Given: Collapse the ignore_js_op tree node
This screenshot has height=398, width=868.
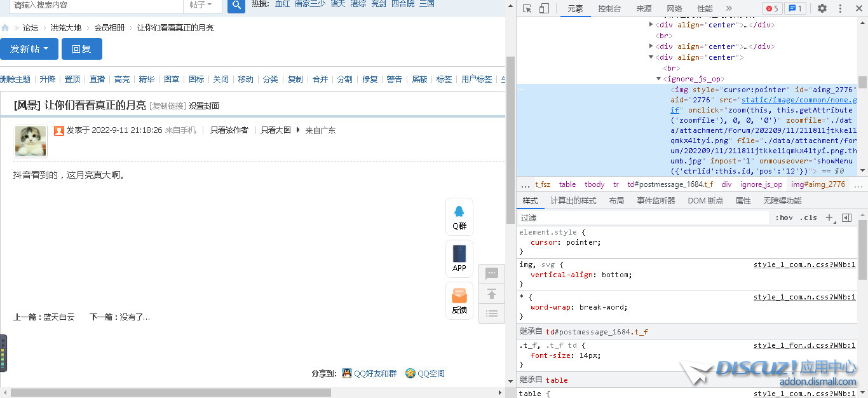Looking at the screenshot, I should point(658,79).
